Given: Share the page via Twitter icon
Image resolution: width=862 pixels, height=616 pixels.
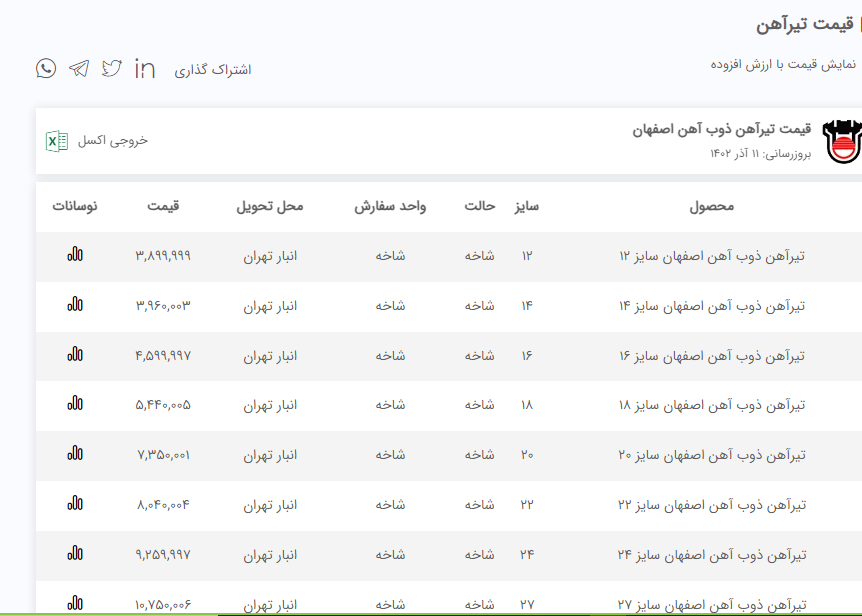Looking at the screenshot, I should [x=112, y=68].
